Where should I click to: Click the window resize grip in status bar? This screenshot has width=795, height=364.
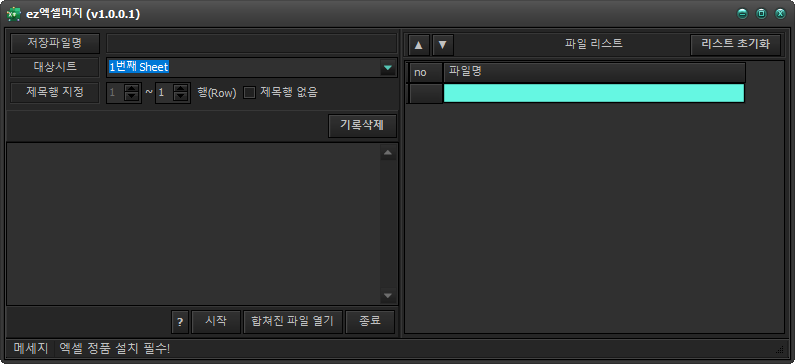point(780,350)
